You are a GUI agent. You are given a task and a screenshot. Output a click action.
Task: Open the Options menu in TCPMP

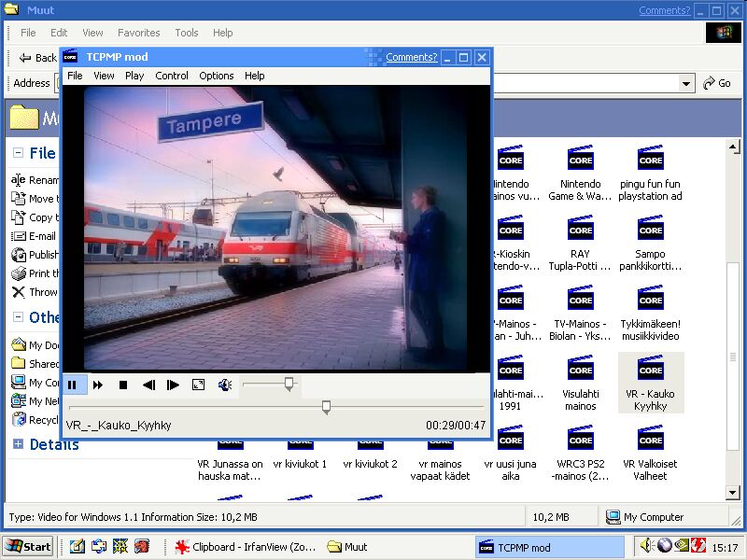(216, 76)
